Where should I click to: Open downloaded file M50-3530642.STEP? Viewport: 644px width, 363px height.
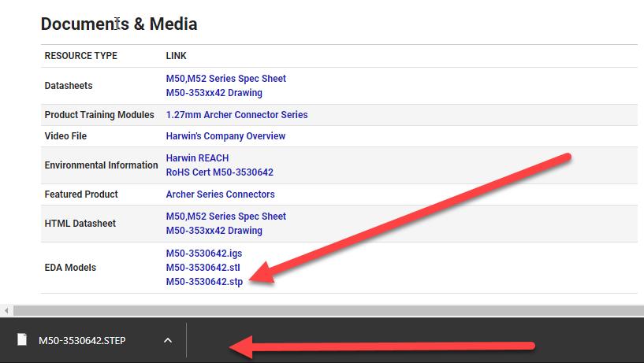coord(82,340)
